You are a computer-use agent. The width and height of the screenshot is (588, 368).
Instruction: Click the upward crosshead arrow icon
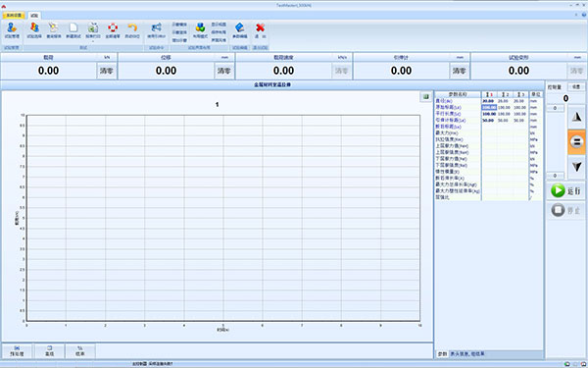coord(577,117)
